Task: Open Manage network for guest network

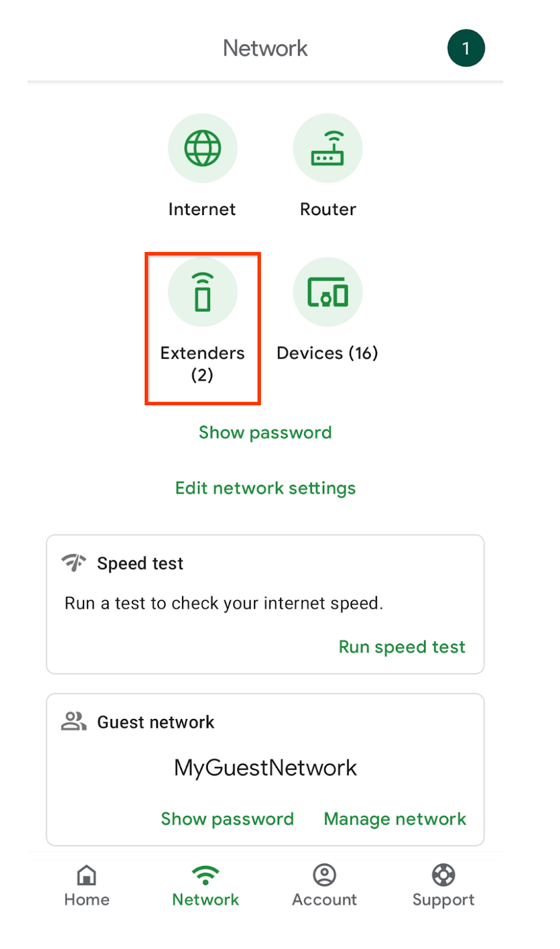Action: (x=395, y=819)
